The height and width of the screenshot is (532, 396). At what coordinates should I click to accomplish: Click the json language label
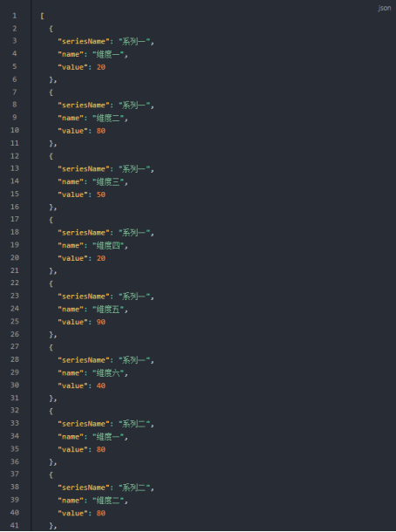(385, 8)
